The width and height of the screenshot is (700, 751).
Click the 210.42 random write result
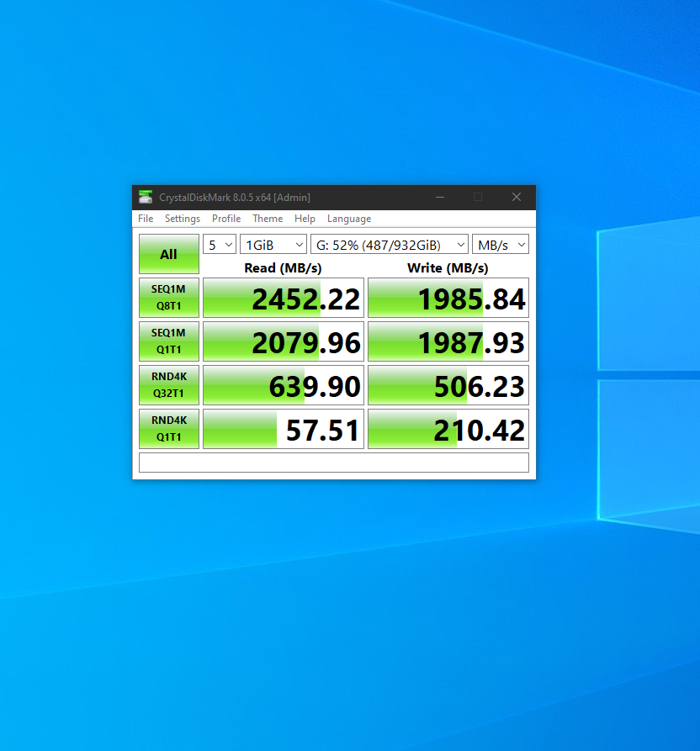click(x=448, y=429)
